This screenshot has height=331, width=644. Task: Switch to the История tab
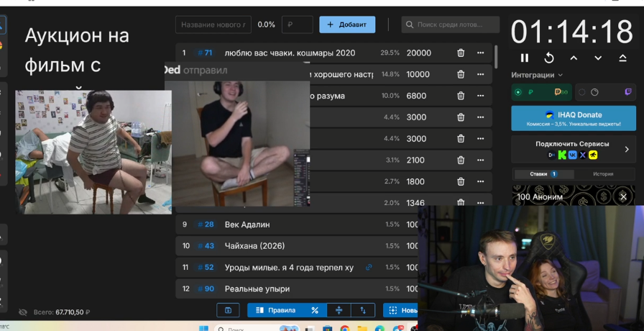click(x=603, y=174)
